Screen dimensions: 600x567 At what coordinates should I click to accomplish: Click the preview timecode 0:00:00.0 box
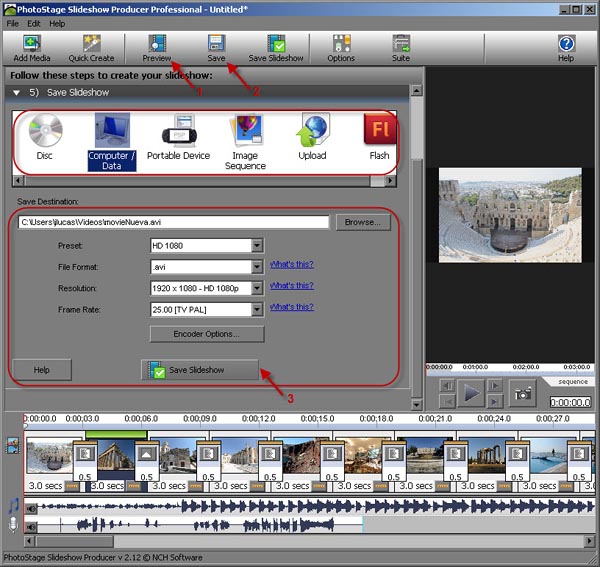click(x=570, y=402)
